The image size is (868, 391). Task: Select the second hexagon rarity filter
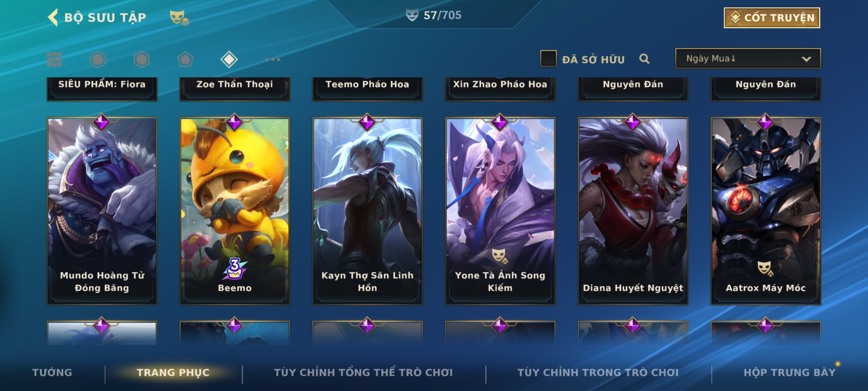[141, 59]
